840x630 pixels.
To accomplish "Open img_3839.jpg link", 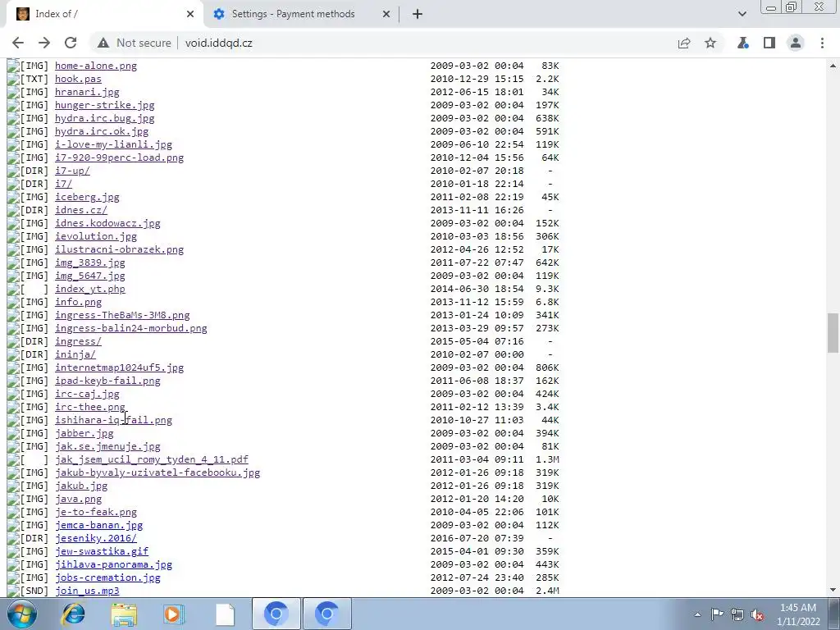I will click(90, 262).
